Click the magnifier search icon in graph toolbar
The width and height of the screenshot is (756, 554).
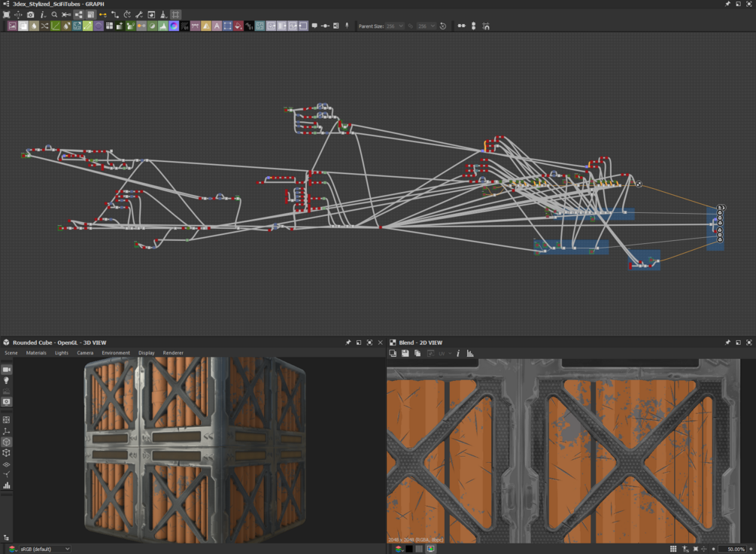pos(55,14)
